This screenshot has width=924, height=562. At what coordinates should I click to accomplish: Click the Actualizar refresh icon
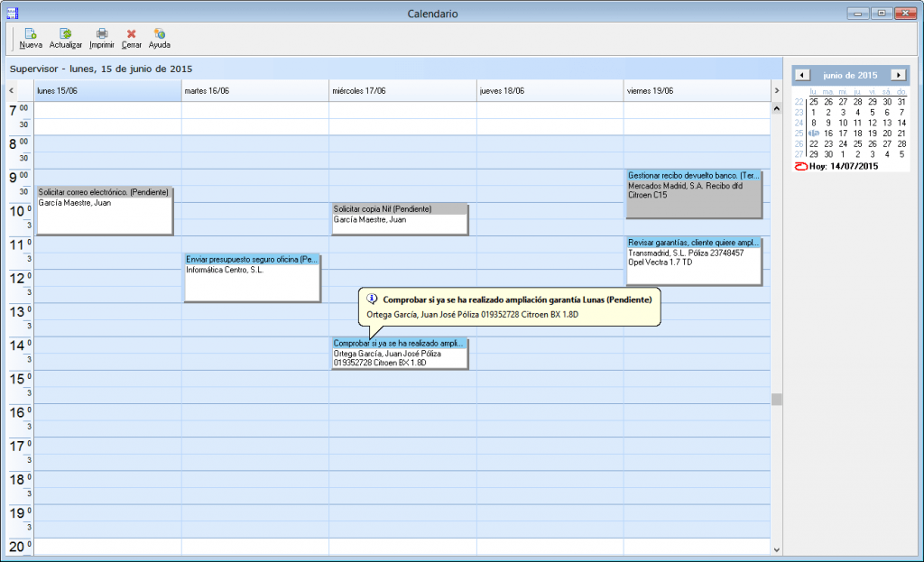pos(66,33)
